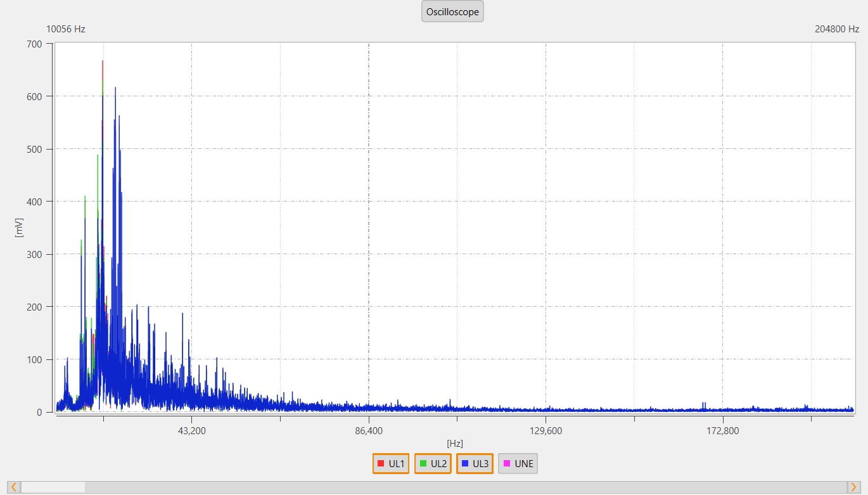Enable the UNE channel trace
The image size is (868, 495).
(x=518, y=463)
